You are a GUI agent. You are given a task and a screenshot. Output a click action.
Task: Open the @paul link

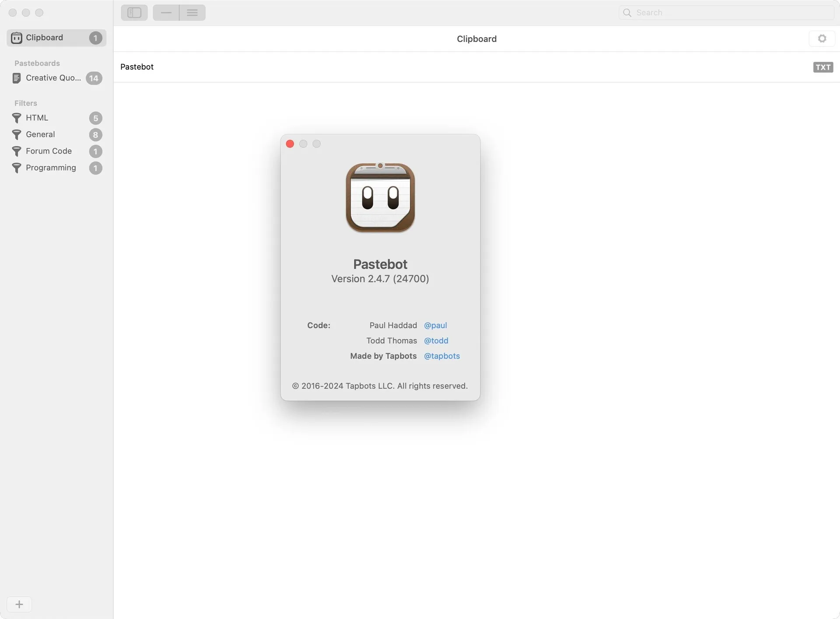point(435,325)
